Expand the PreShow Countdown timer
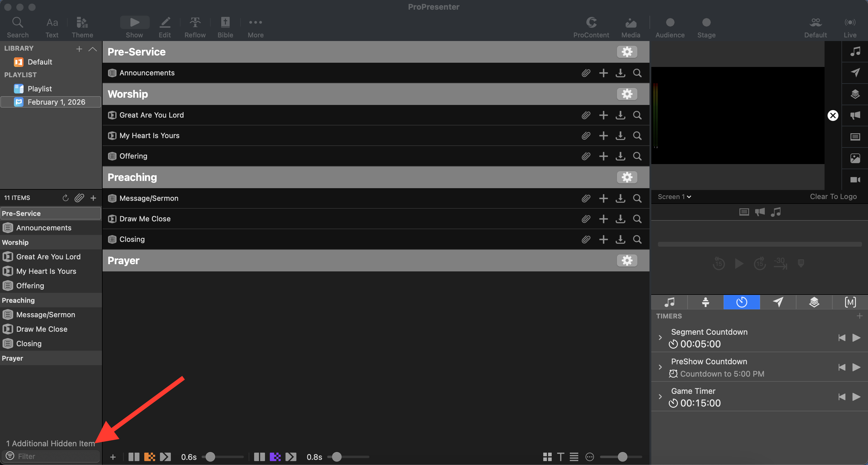 tap(660, 367)
